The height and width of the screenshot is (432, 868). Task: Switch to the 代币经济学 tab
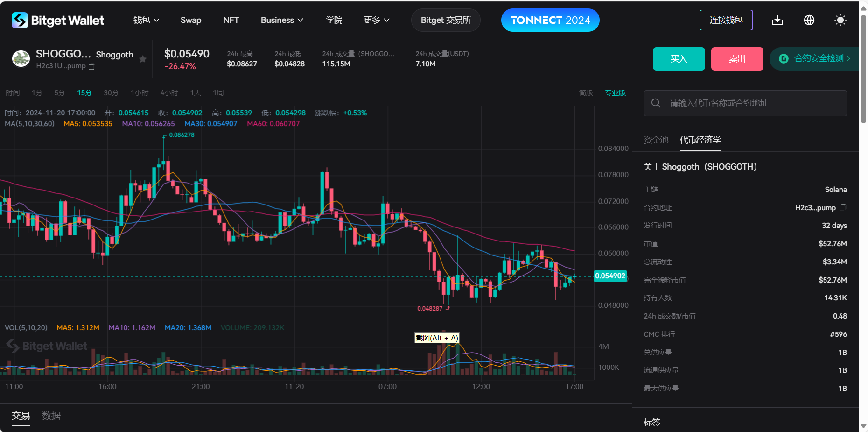click(x=700, y=140)
